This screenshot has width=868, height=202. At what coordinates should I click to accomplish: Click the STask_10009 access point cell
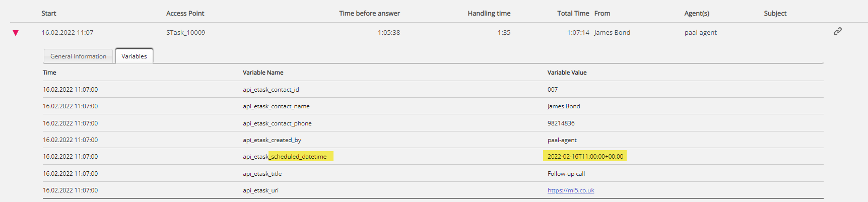tap(185, 33)
